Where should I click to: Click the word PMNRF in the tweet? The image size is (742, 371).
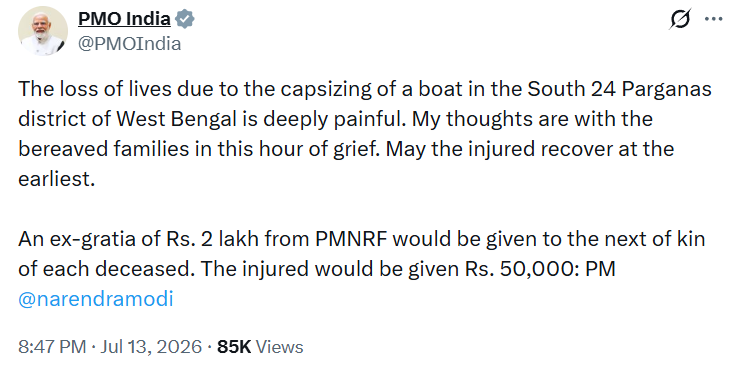pyautogui.click(x=352, y=239)
